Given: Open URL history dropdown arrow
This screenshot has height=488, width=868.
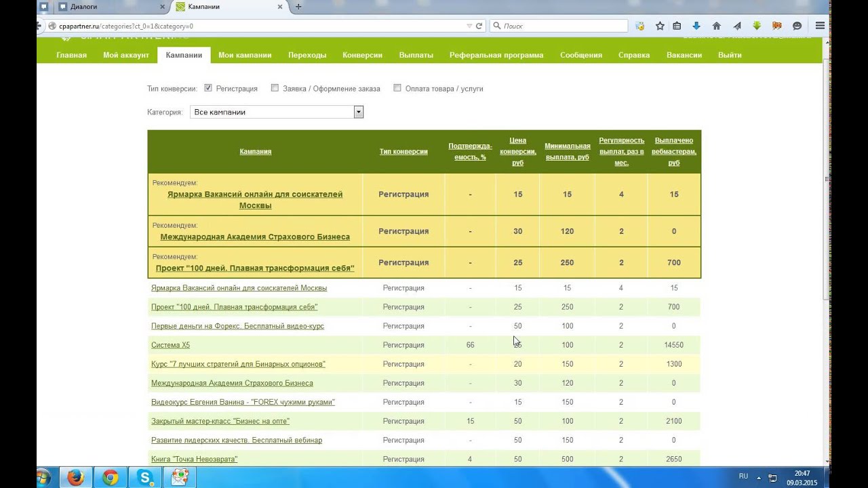Looking at the screenshot, I should click(x=469, y=26).
